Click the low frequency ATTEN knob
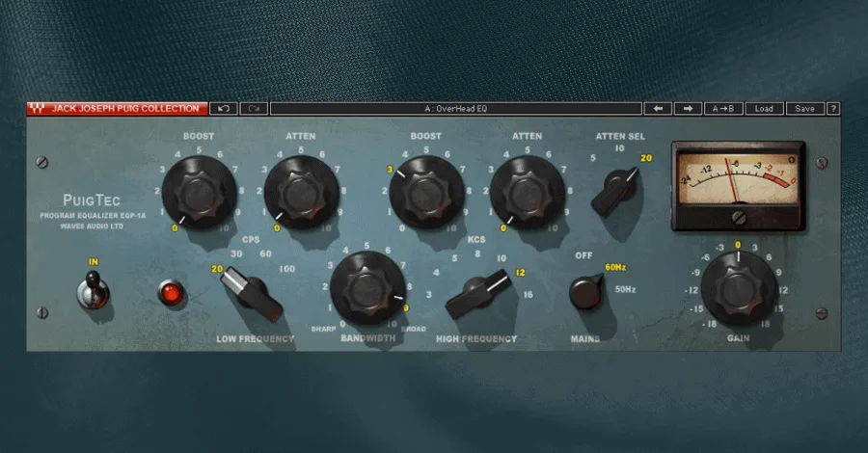This screenshot has height=453, width=868. (301, 193)
